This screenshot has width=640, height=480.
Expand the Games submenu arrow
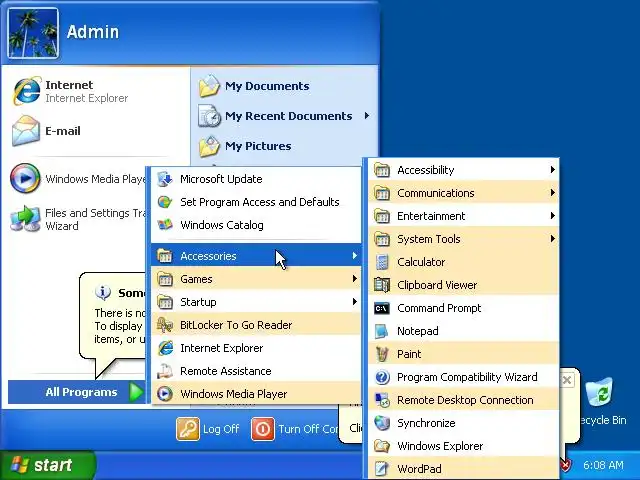click(355, 279)
